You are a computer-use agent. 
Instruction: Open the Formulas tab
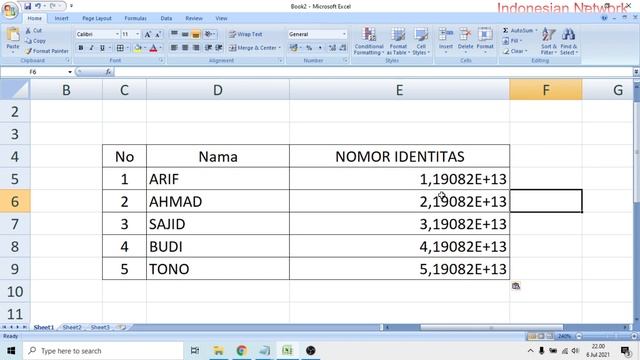pyautogui.click(x=135, y=18)
